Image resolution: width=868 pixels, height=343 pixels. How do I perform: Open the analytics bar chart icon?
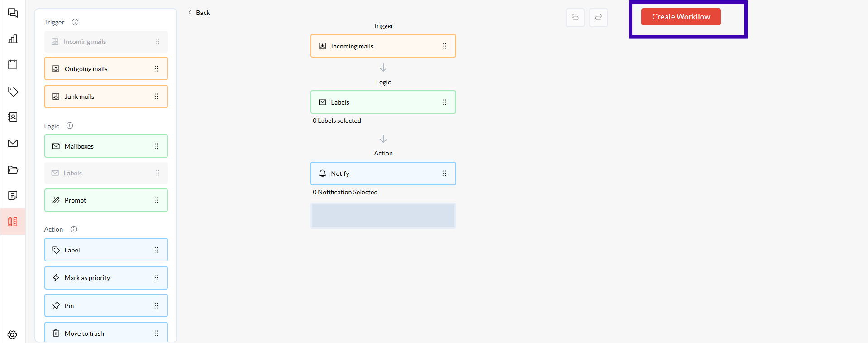tap(13, 39)
